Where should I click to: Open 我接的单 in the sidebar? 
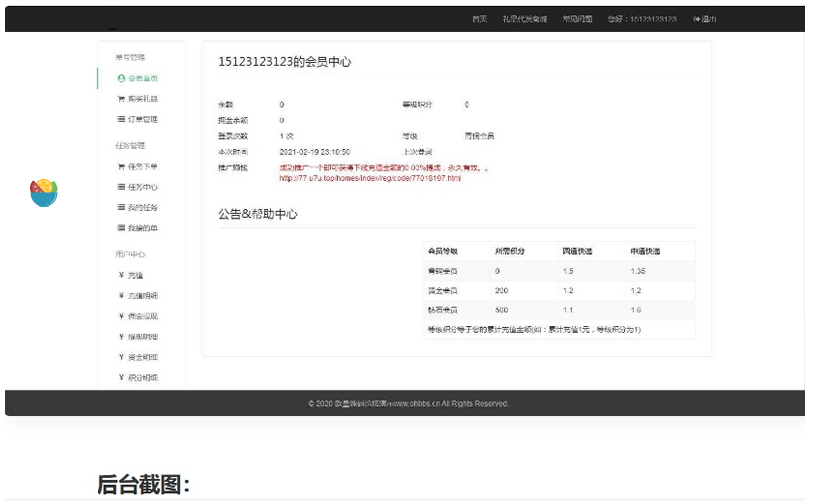(x=142, y=229)
